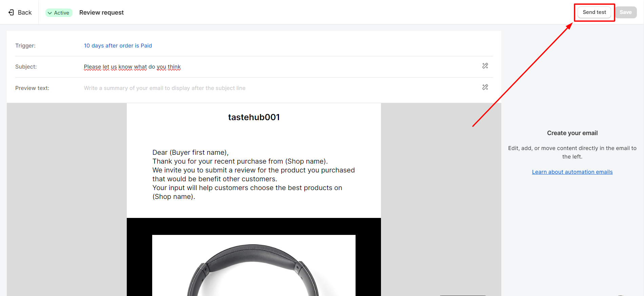Edit the trigger 10 days after order is Paid

point(118,45)
